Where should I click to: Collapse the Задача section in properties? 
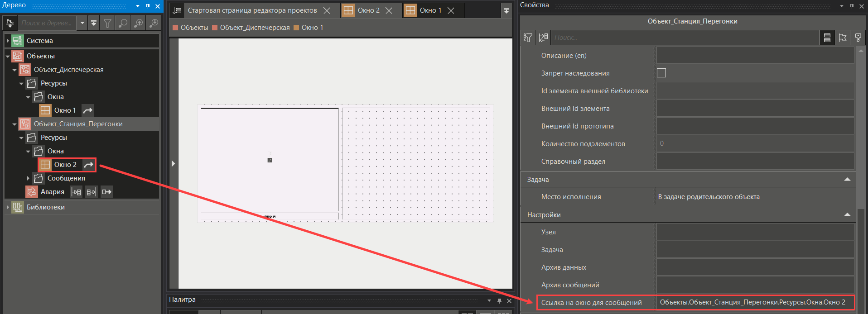pos(847,180)
